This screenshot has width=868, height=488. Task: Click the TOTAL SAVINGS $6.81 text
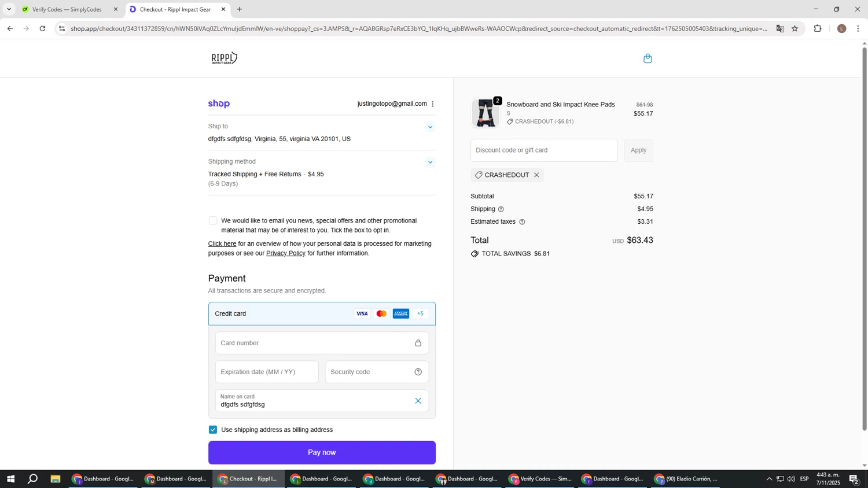click(x=516, y=254)
